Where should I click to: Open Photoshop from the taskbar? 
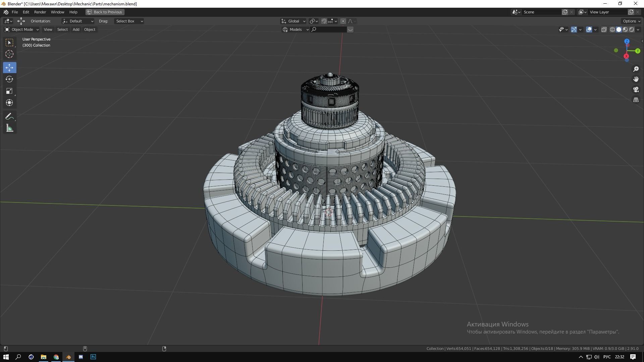point(93,357)
